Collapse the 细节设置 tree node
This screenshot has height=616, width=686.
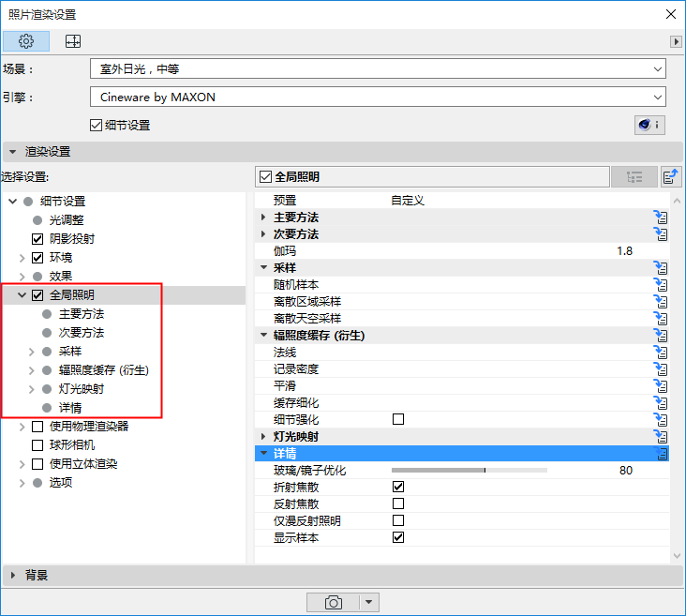coord(13,202)
